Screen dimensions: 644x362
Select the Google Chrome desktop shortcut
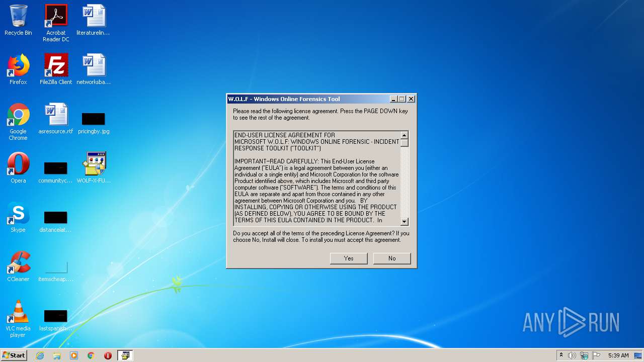(18, 122)
